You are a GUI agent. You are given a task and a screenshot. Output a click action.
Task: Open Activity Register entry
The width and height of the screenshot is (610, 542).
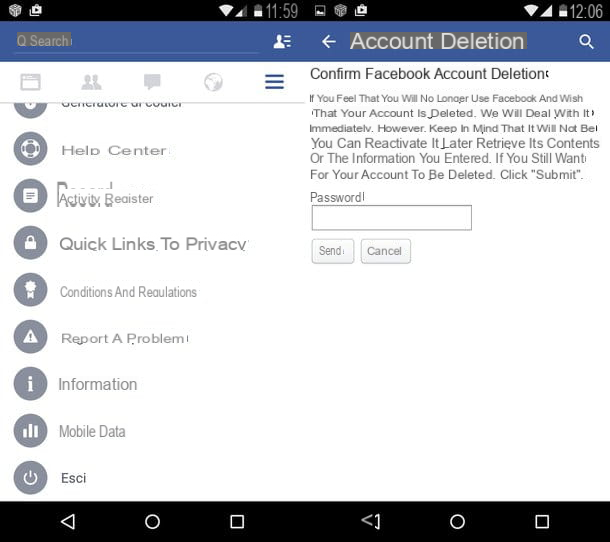click(106, 198)
